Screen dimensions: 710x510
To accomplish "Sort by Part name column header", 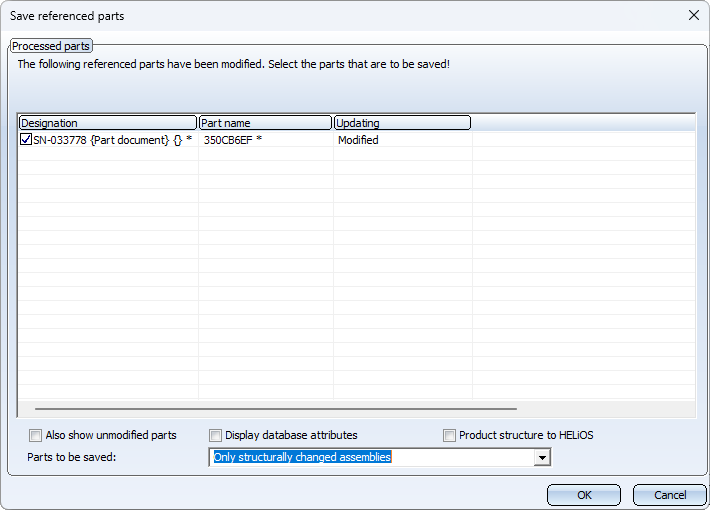I will pyautogui.click(x=265, y=123).
